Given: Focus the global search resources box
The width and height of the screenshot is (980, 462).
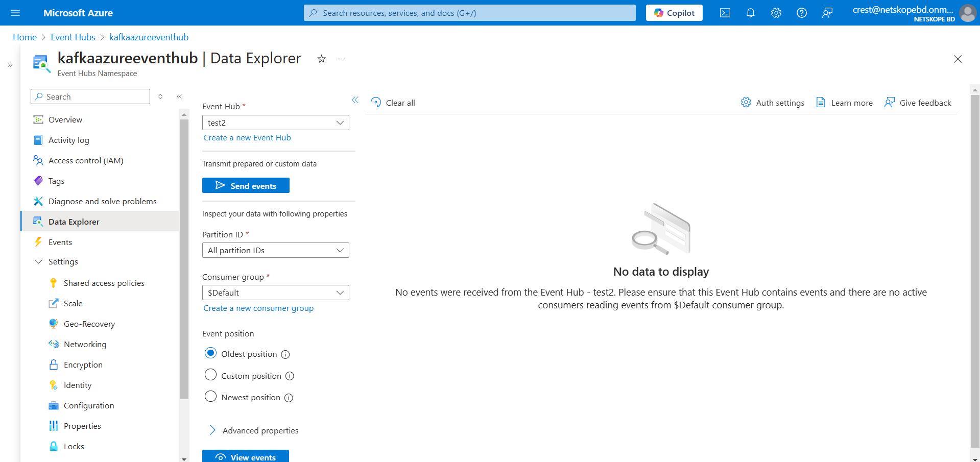Looking at the screenshot, I should point(470,13).
